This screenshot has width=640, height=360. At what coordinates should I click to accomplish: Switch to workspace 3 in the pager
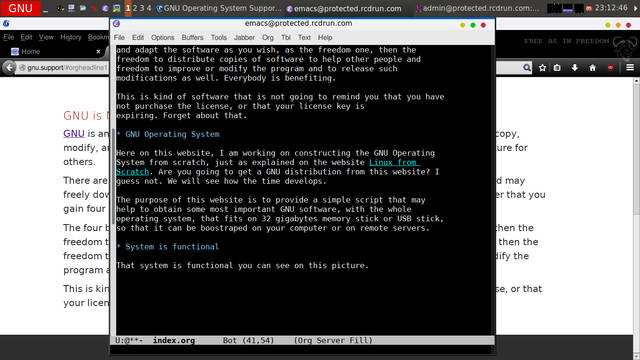point(142,8)
